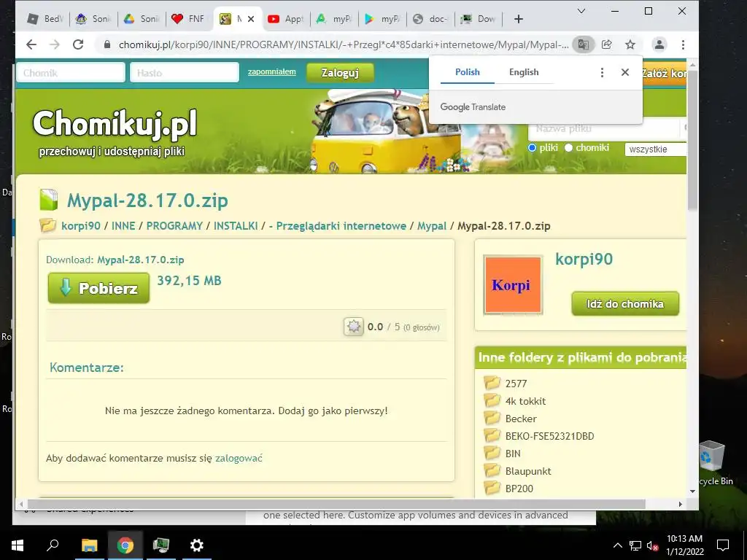Close the active Mypal tab
This screenshot has width=747, height=560.
[251, 19]
